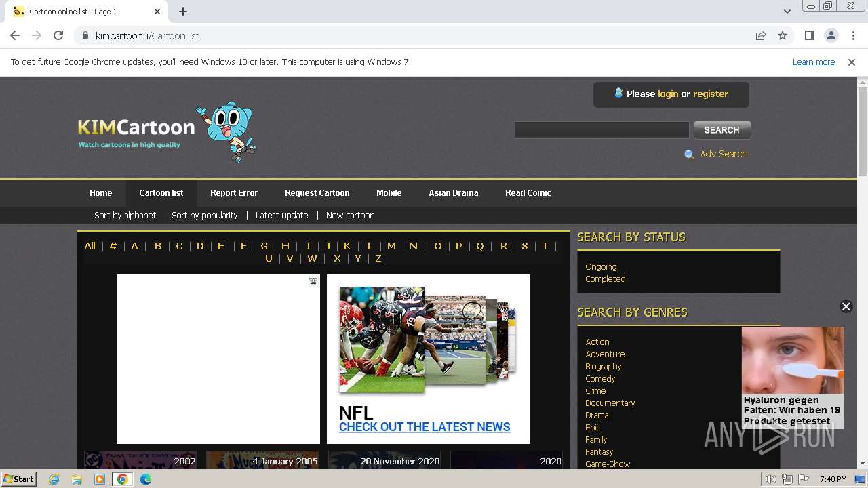This screenshot has height=488, width=868.
Task: Open the Home menu item
Action: tap(101, 192)
